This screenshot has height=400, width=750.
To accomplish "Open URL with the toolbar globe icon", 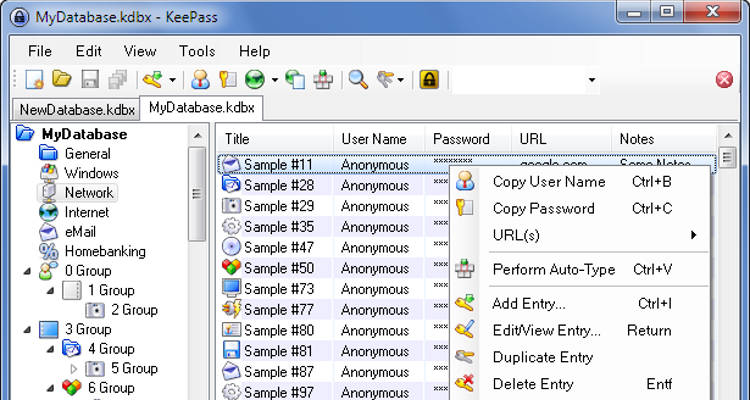I will (255, 79).
